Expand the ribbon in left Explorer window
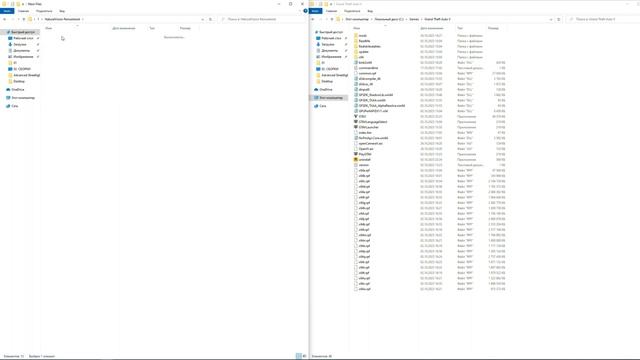This screenshot has width=640, height=360. coord(300,11)
